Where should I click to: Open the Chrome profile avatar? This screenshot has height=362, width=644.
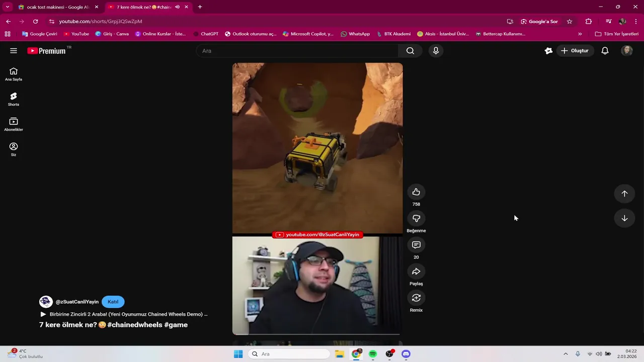622,22
